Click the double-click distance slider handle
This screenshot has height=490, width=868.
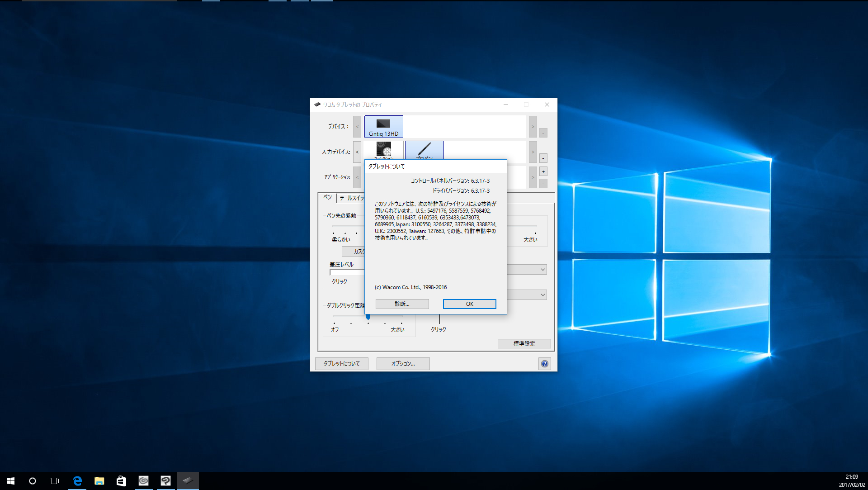[x=368, y=317]
